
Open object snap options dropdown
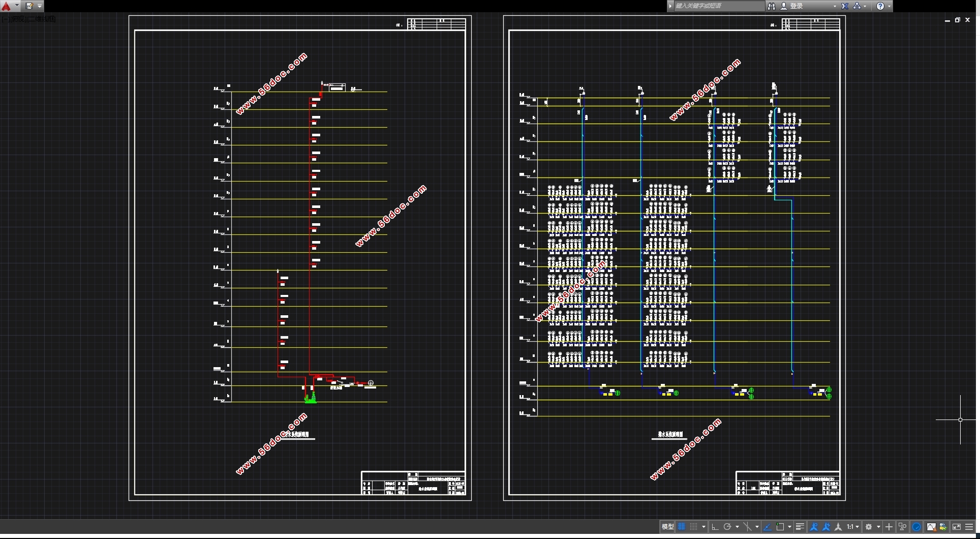pos(789,527)
